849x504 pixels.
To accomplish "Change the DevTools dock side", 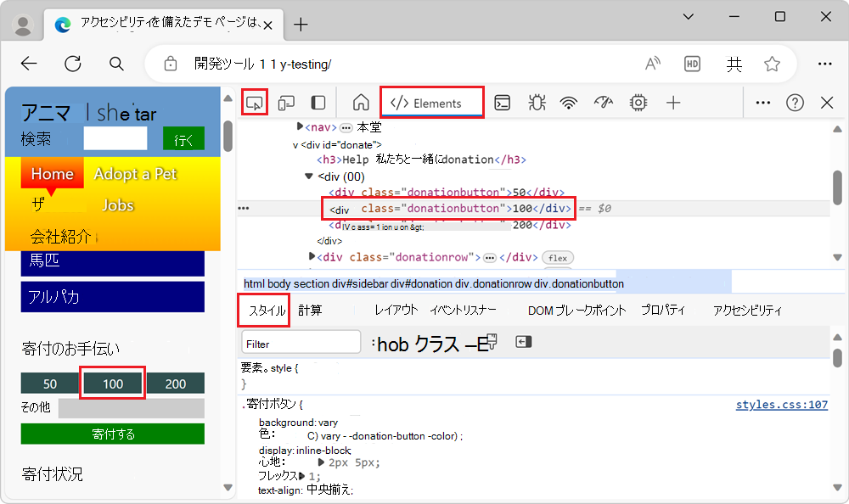I will click(316, 102).
